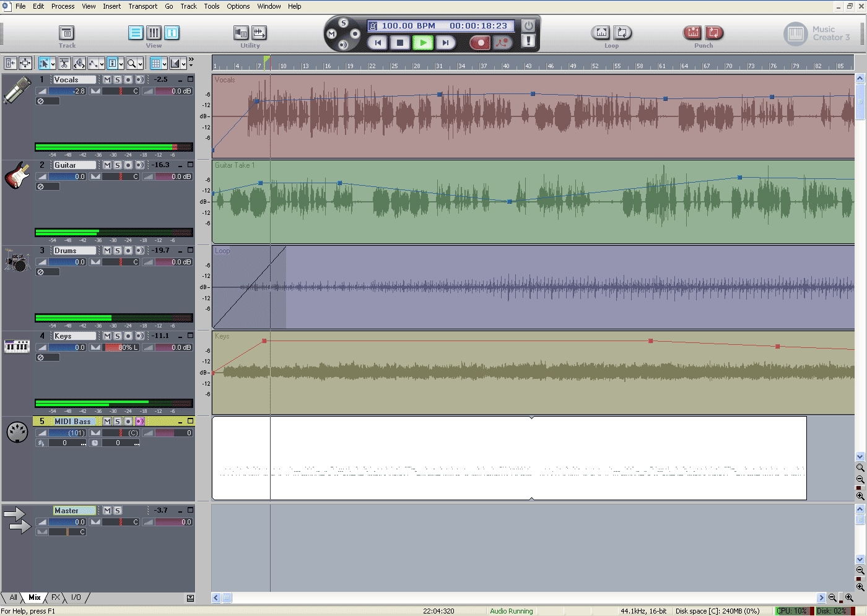Mute the MIDI Bass track
The image size is (867, 616).
pos(107,422)
